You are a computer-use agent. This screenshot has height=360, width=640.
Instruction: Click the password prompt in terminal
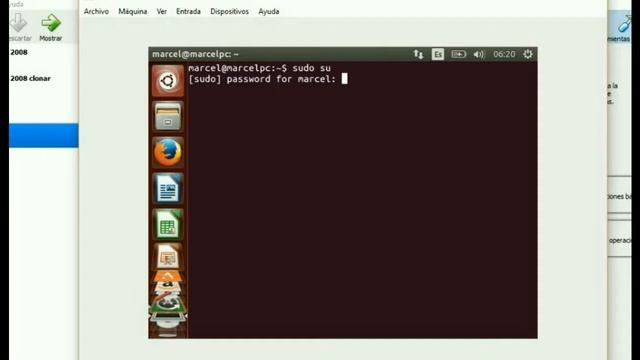[268, 79]
